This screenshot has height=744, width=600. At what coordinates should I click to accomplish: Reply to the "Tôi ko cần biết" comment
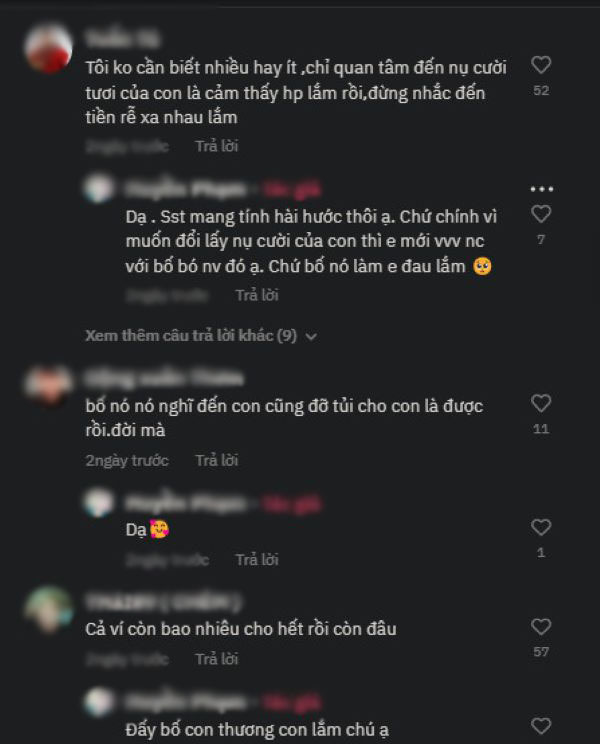[217, 146]
